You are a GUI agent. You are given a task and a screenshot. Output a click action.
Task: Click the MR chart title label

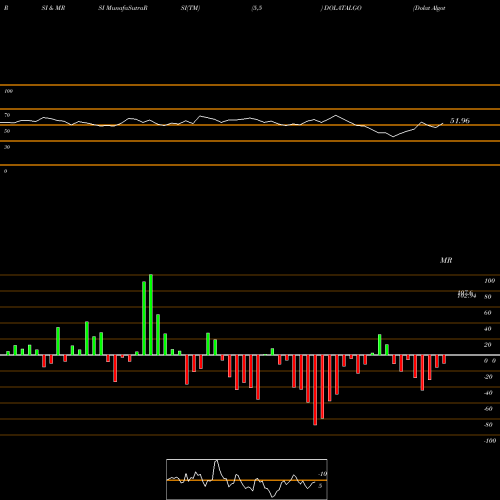pos(446,260)
